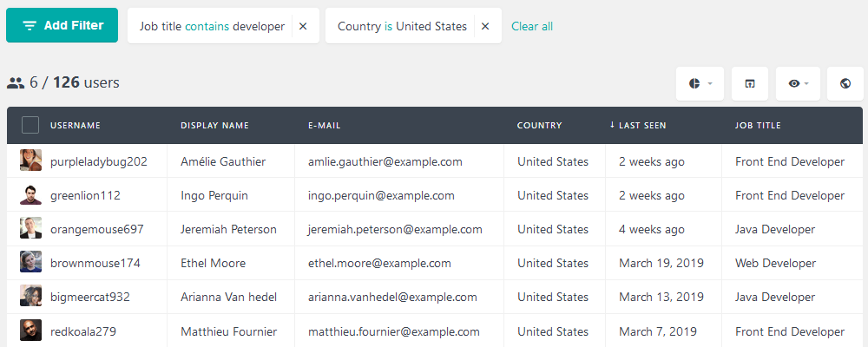Toggle the select-all checkbox in the table header
868x347 pixels.
click(30, 125)
